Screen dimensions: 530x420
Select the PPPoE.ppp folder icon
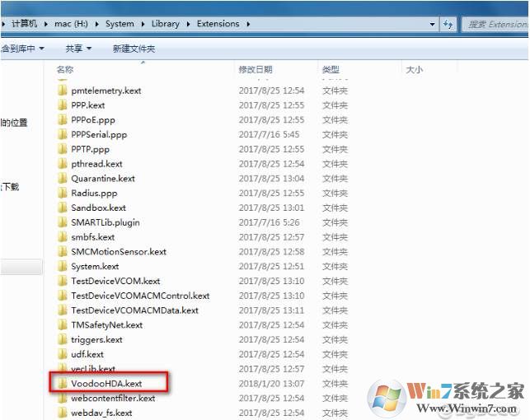(63, 120)
